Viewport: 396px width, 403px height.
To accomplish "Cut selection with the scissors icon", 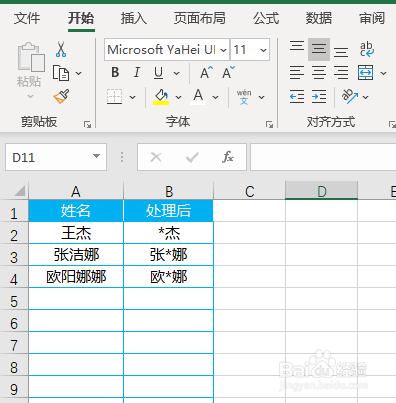I will 61,49.
